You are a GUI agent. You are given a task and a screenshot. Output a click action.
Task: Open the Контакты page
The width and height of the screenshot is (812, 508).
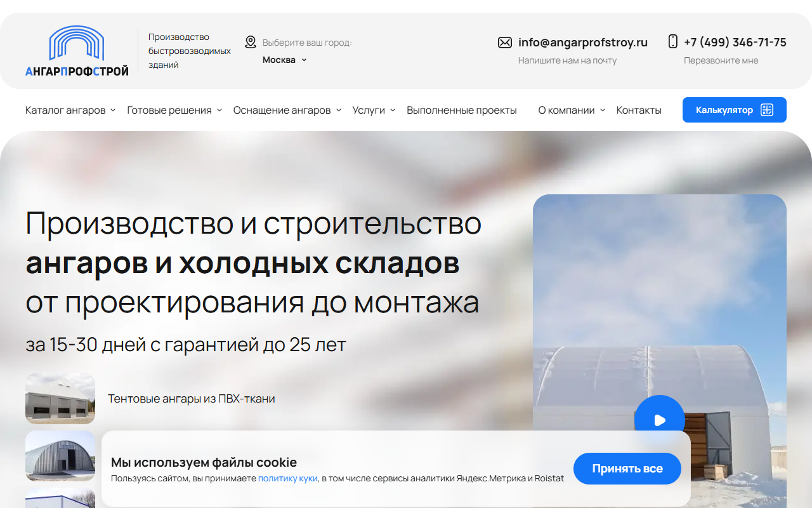639,110
